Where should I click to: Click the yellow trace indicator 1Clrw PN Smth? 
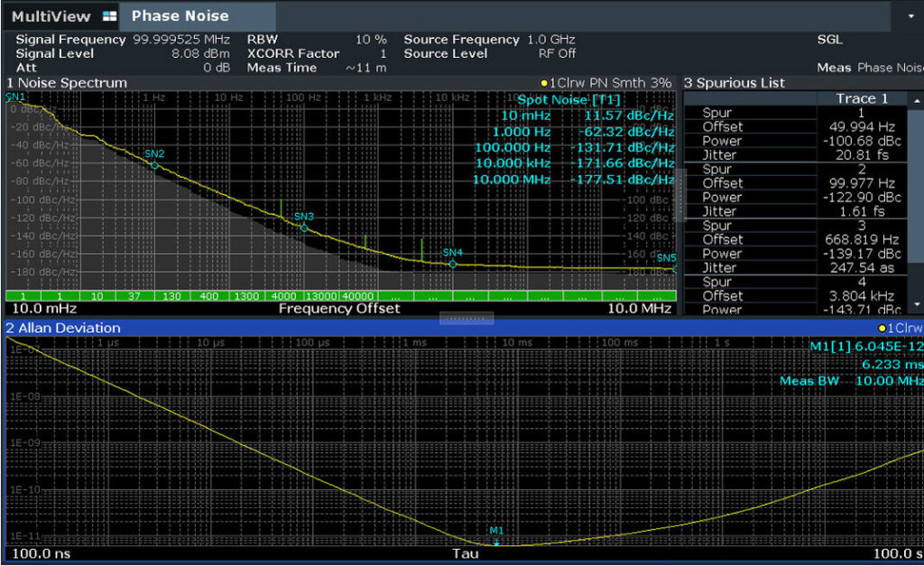click(605, 83)
